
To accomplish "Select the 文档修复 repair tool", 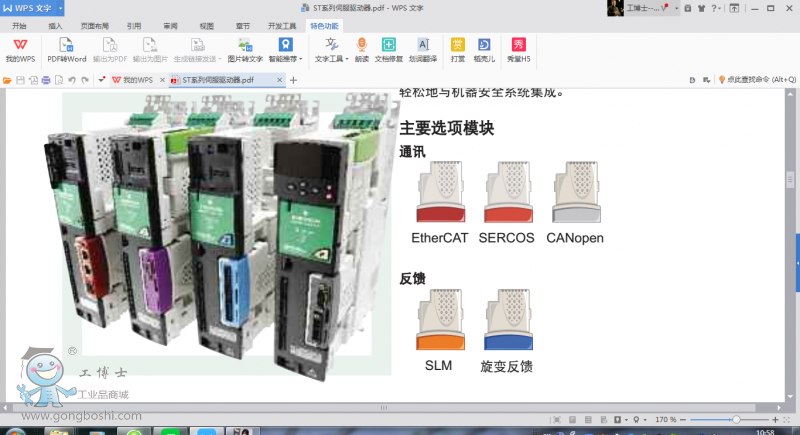I will click(389, 49).
